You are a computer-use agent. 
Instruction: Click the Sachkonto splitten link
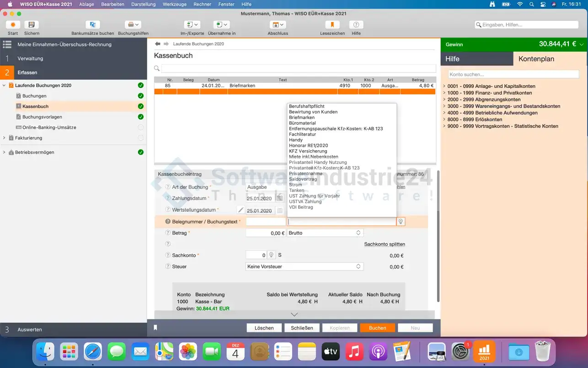384,244
